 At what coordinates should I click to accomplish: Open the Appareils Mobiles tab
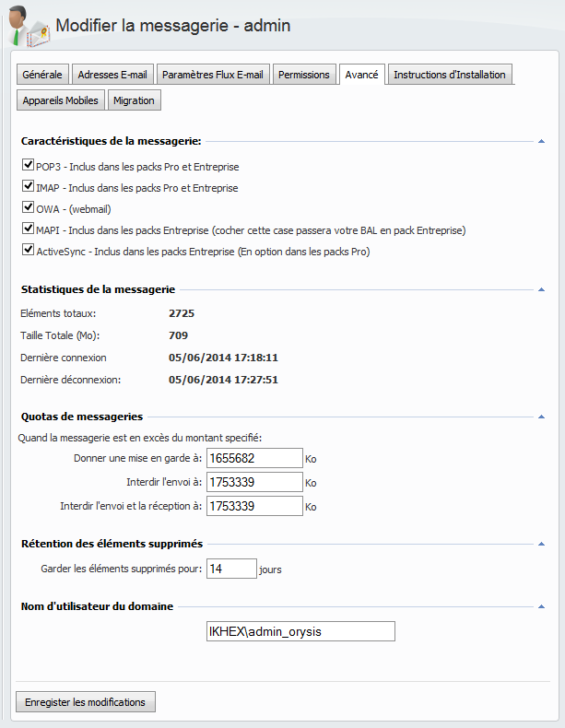60,100
